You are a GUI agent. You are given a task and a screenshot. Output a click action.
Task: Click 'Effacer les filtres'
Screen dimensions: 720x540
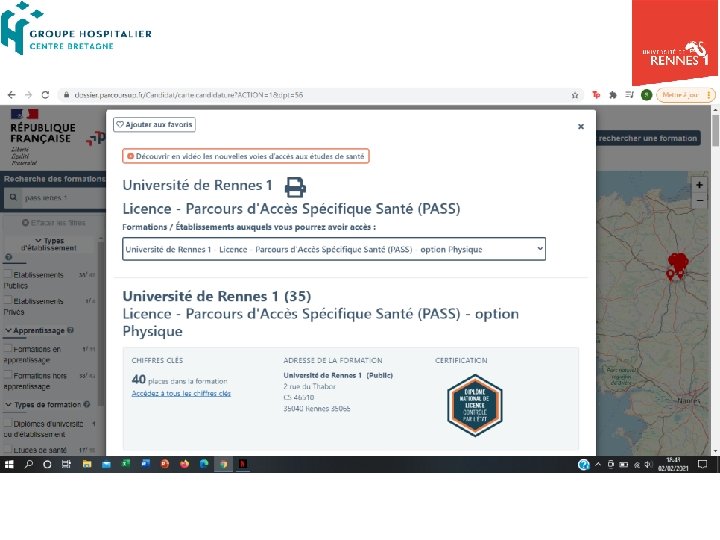pos(53,223)
